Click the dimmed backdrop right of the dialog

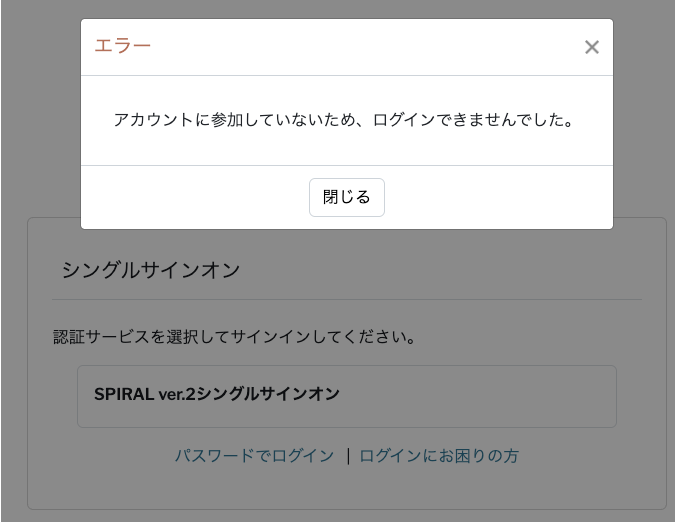pyautogui.click(x=645, y=120)
